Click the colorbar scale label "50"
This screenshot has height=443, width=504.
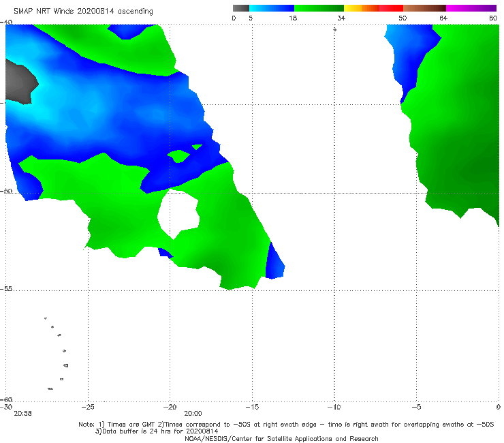[x=403, y=18]
